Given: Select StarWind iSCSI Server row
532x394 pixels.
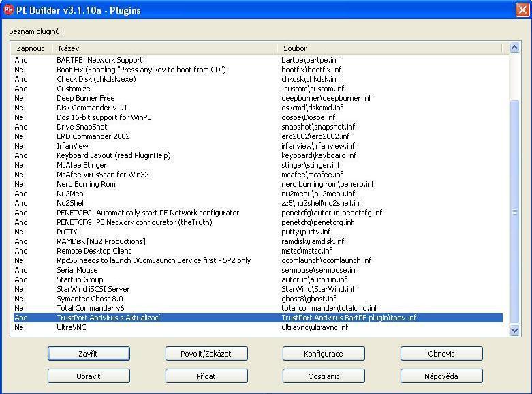Looking at the screenshot, I should (x=258, y=289).
